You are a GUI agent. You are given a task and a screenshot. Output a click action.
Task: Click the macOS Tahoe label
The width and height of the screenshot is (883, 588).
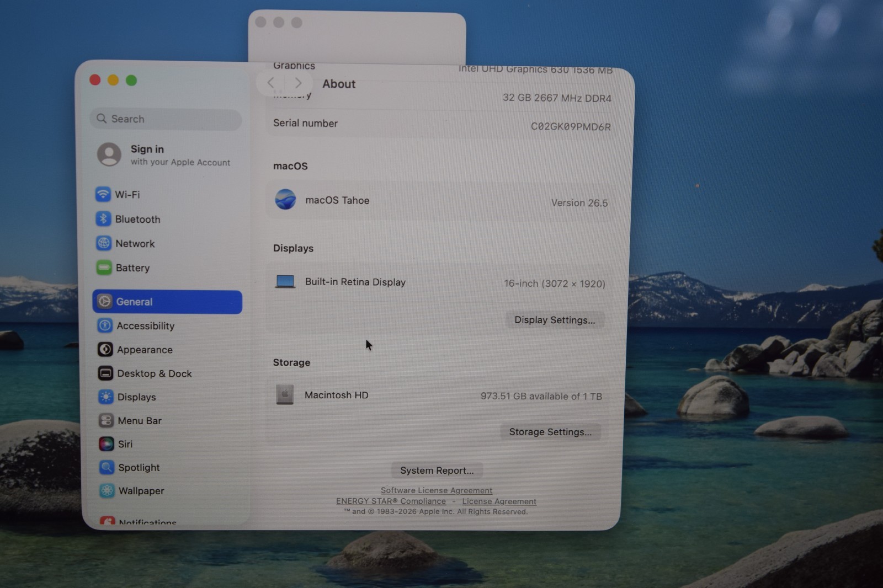tap(337, 200)
